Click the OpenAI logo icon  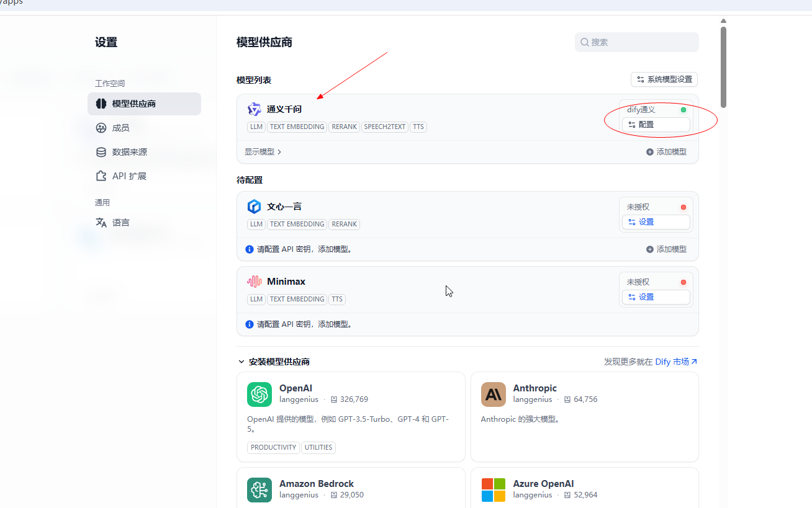pos(259,394)
